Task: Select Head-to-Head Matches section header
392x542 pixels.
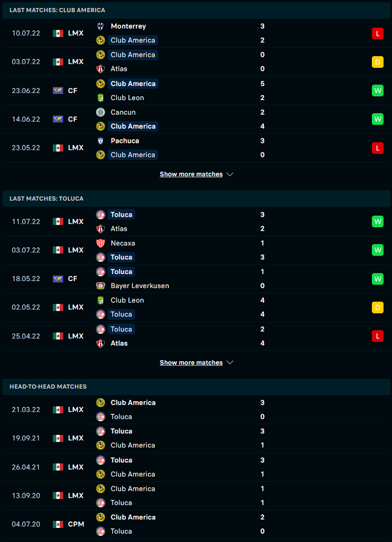Action: pos(196,387)
